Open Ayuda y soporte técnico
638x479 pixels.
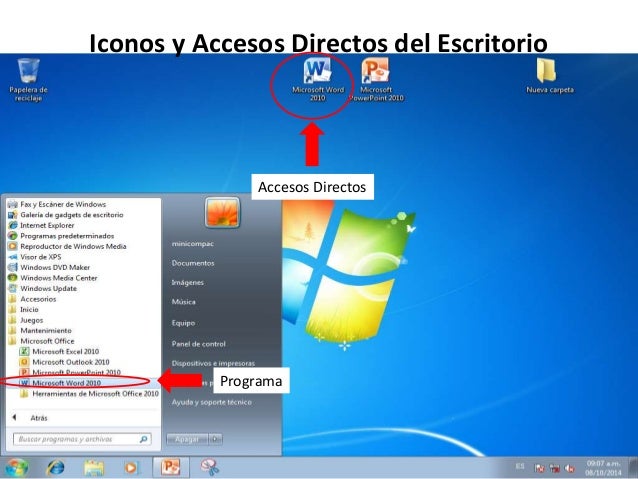coord(212,402)
